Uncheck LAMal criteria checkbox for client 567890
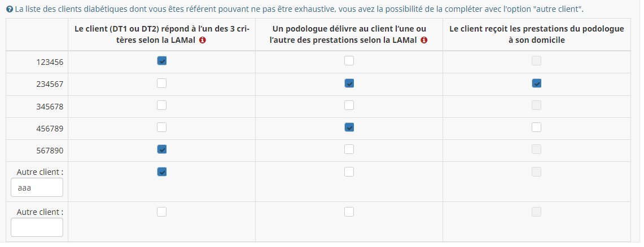 pos(162,149)
